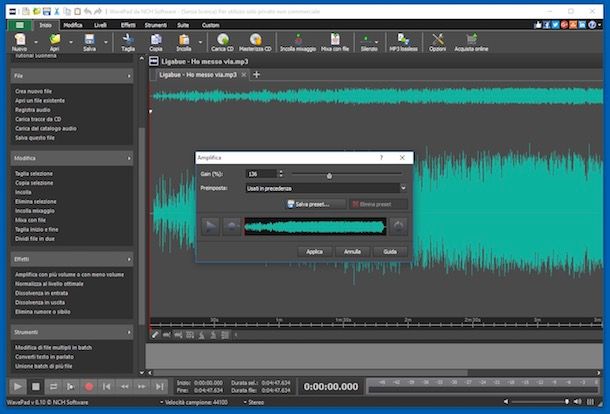Click Guida in Amplifica dialog
This screenshot has width=610, height=414.
click(390, 252)
